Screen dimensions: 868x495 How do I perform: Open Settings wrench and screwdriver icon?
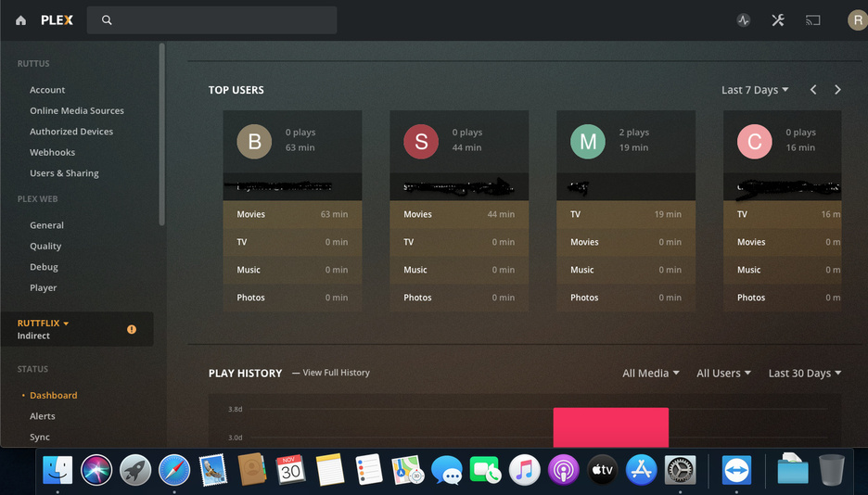point(778,20)
